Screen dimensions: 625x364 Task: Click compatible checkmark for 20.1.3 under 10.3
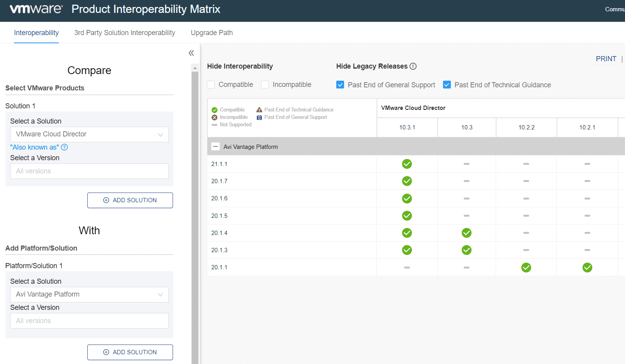pos(466,250)
